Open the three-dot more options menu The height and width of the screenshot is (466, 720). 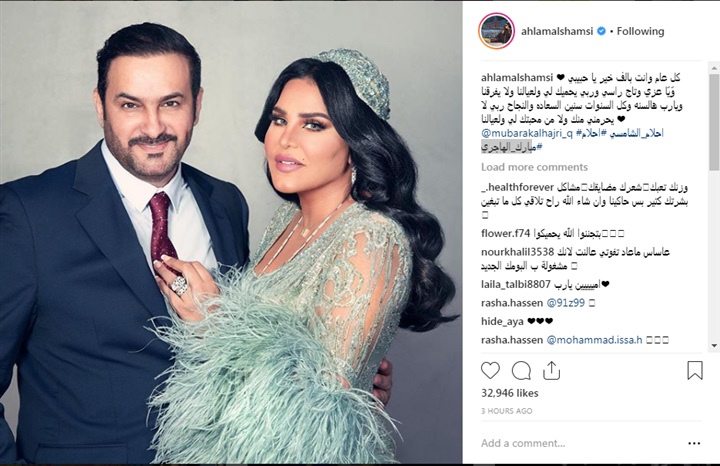click(694, 444)
